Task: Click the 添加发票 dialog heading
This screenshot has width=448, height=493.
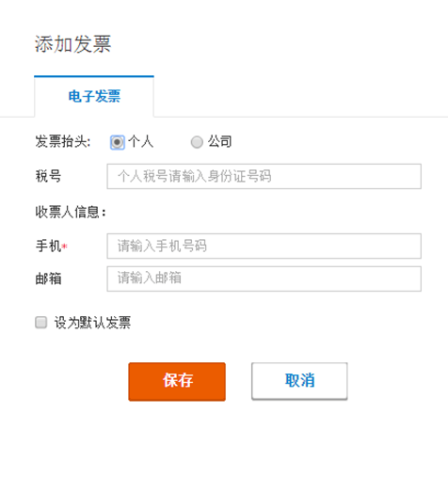Action: [x=72, y=44]
